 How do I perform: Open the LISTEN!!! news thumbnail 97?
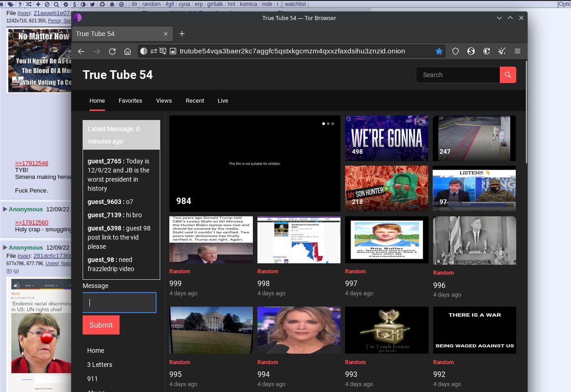coord(474,188)
